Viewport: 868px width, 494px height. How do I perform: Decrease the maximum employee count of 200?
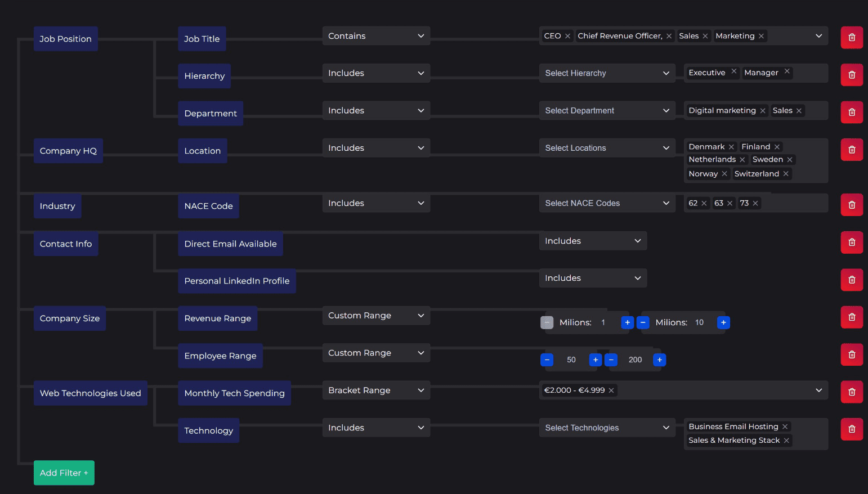click(x=611, y=360)
